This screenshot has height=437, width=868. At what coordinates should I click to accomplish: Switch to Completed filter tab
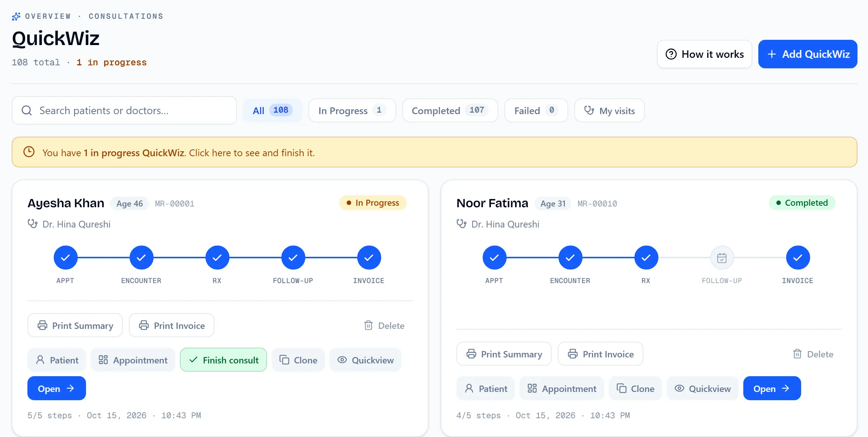450,110
